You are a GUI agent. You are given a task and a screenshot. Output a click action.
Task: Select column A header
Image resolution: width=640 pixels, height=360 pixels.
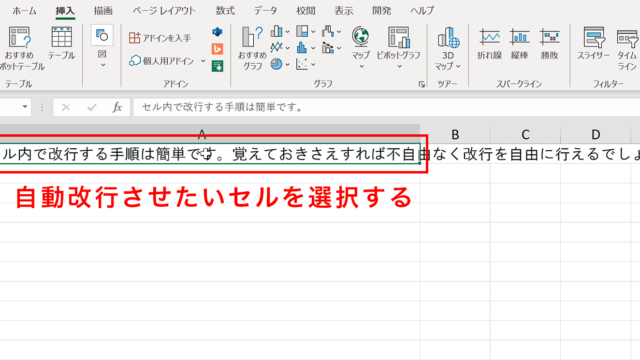point(210,134)
